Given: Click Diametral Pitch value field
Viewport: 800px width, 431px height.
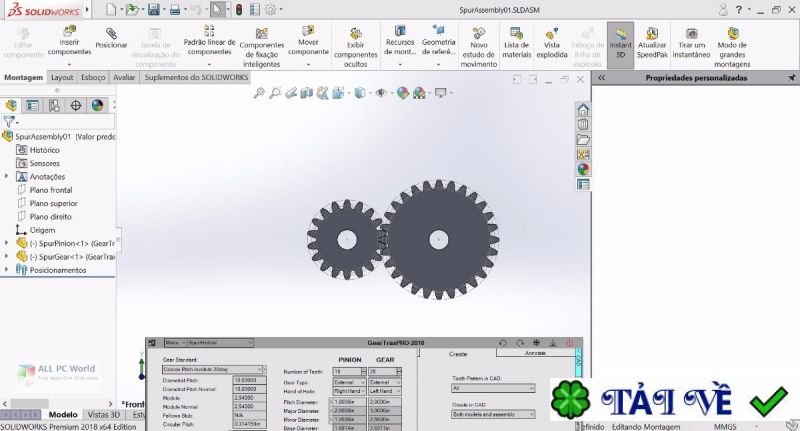Looking at the screenshot, I should 249,380.
